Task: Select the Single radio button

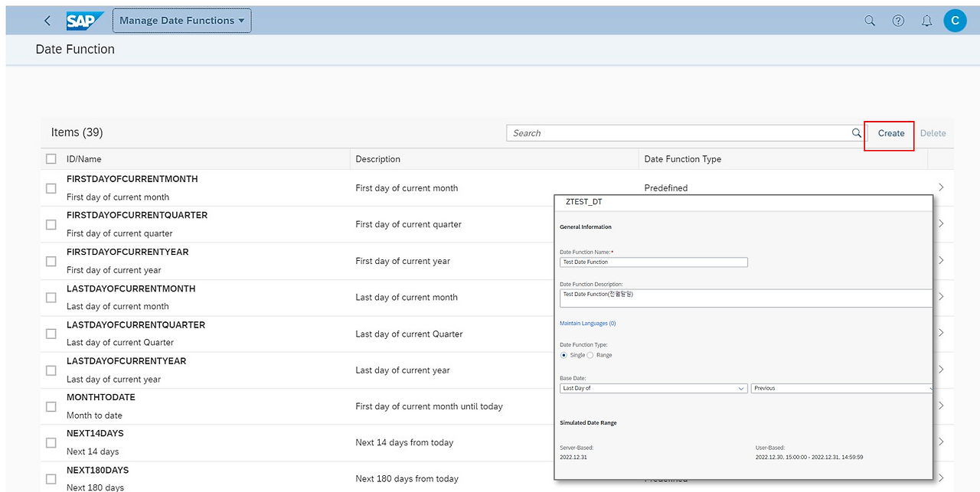Action: tap(564, 355)
